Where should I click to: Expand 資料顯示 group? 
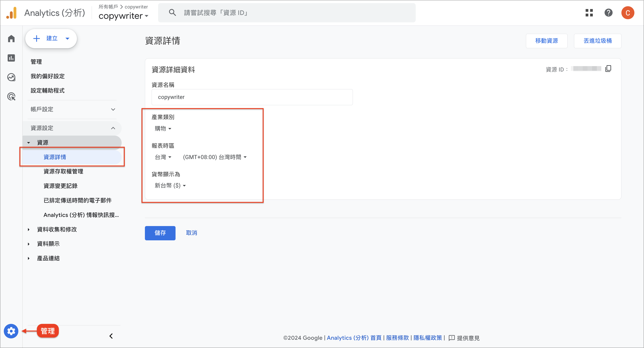[28, 244]
